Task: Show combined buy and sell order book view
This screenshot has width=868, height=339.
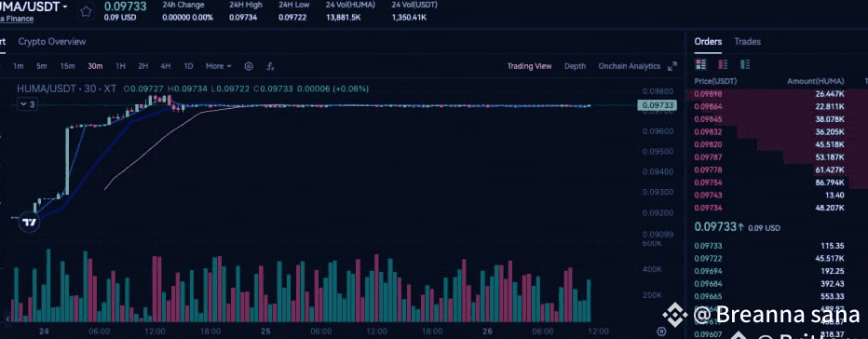Action: click(x=700, y=64)
